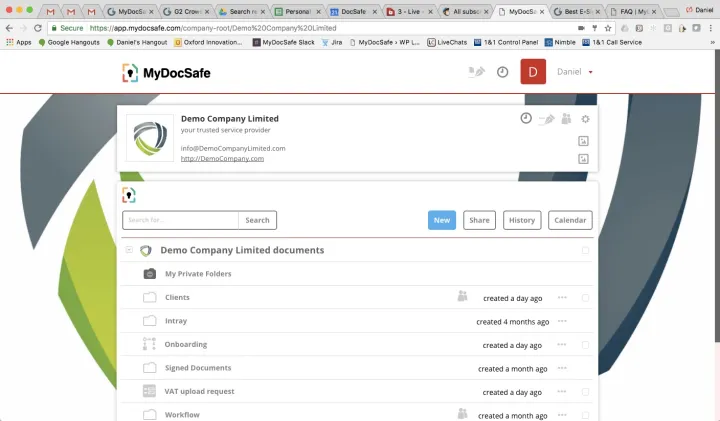Click the company users group icon
Image resolution: width=720 pixels, height=421 pixels.
(x=566, y=119)
